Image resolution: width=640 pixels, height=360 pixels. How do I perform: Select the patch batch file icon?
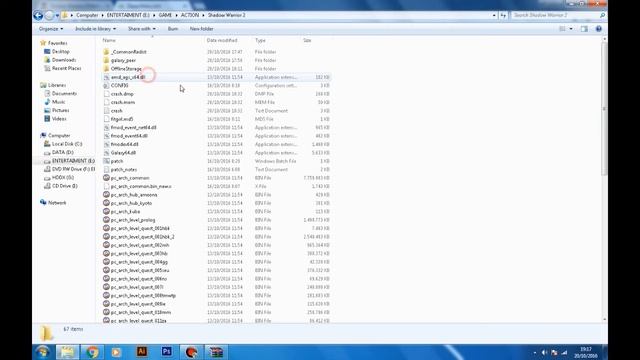(x=106, y=161)
